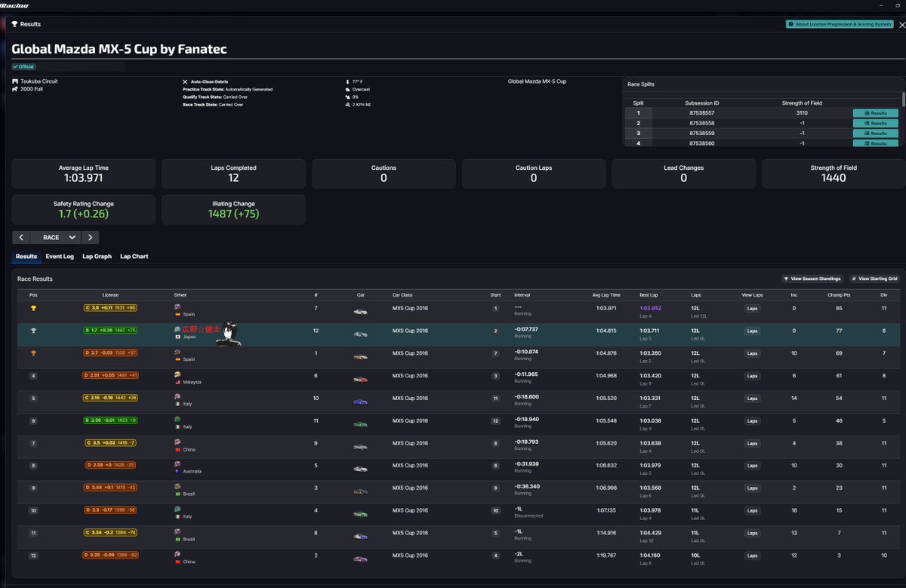Click the purple car icon for car number 2
The image size is (906, 588).
361,559
